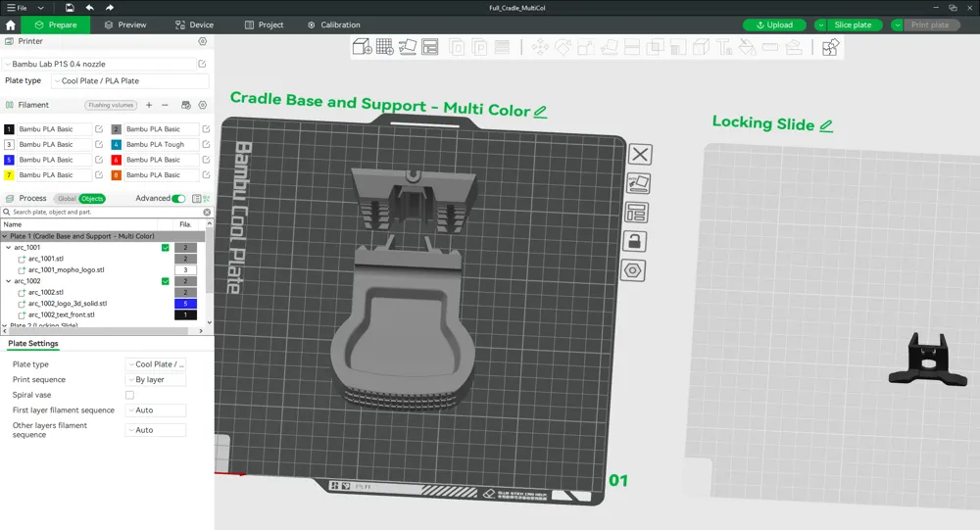Click the Redo arrow icon
The height and width of the screenshot is (530, 980).
110,8
